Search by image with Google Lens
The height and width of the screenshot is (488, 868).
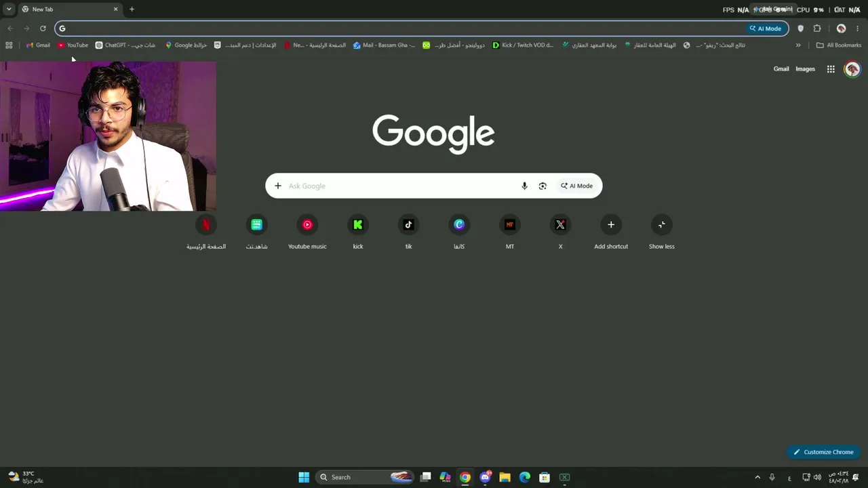tap(542, 186)
